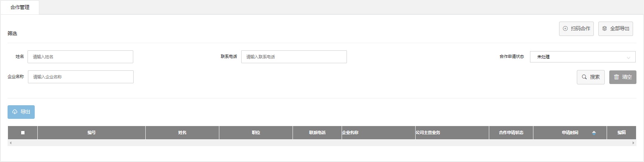
Task: Click the layers icon on 全部导出
Action: (604, 29)
